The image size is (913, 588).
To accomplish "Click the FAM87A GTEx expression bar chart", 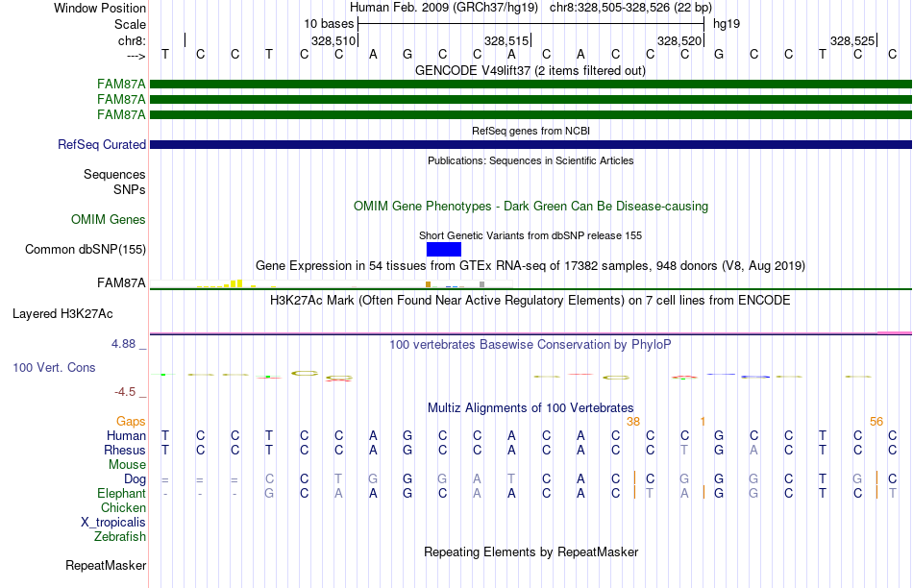I will (x=331, y=283).
